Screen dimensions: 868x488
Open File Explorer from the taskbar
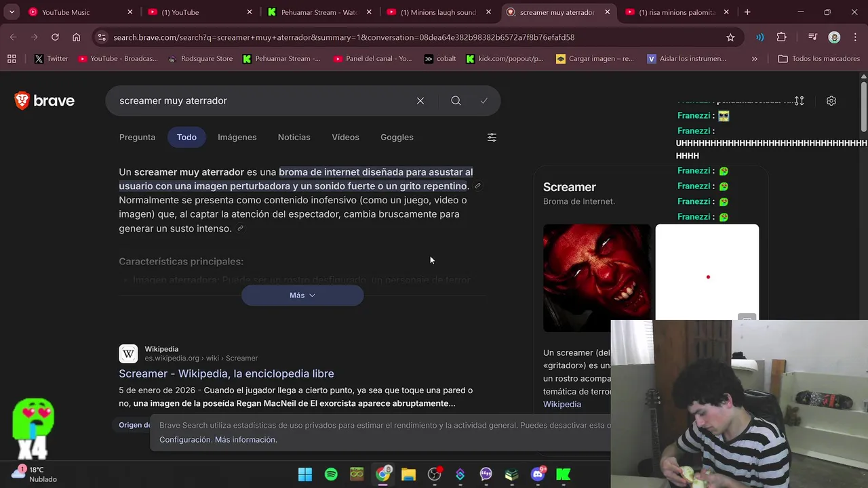click(408, 474)
